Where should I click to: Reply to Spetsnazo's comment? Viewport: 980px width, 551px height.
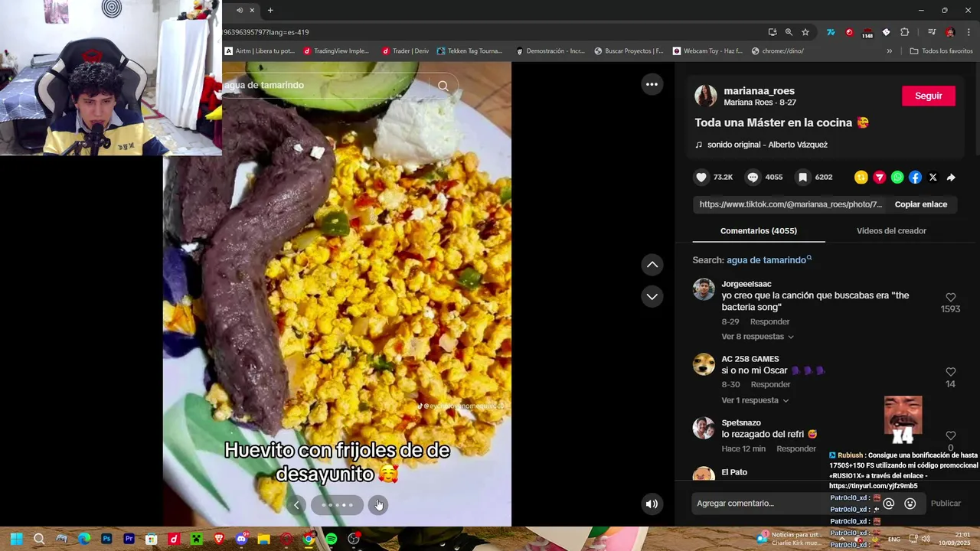(x=796, y=448)
